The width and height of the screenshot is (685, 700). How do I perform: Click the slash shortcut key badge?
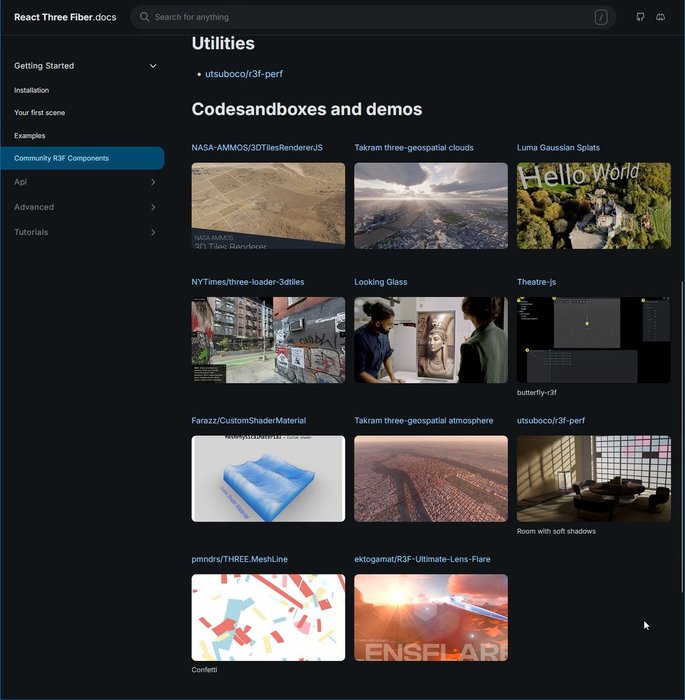(600, 17)
